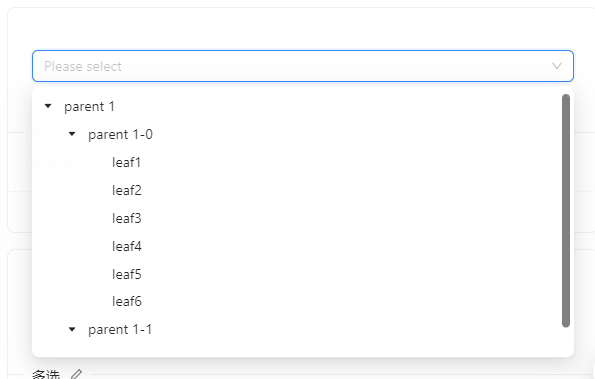Collapse the parent 1-1 caret arrow
The width and height of the screenshot is (595, 379).
pyautogui.click(x=72, y=329)
